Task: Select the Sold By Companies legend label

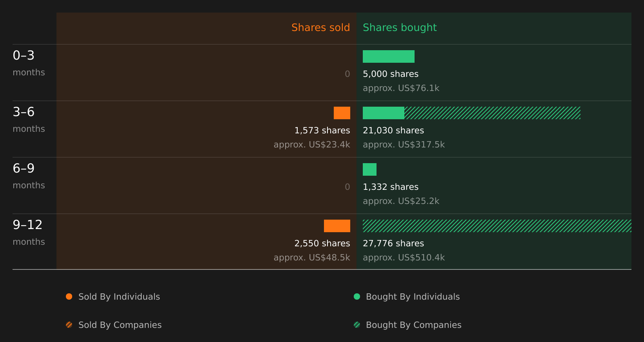Action: coord(120,325)
